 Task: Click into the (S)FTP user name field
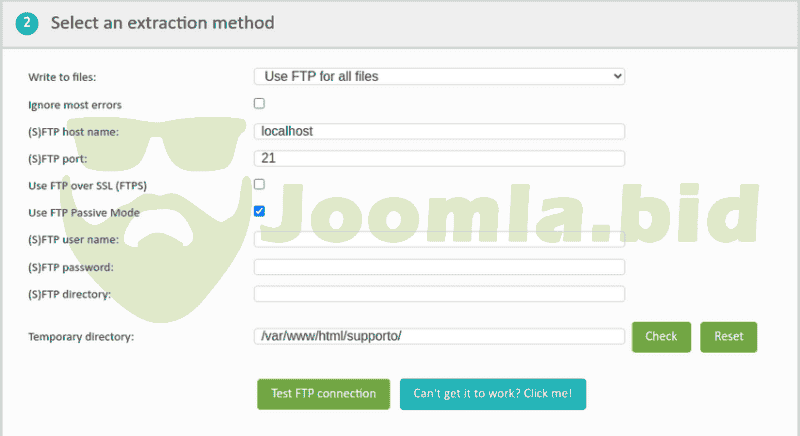tap(439, 239)
